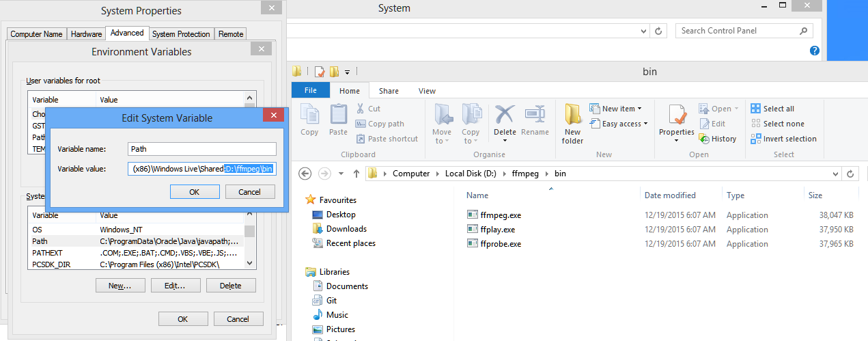This screenshot has height=341, width=868.
Task: Click the Delete icon in the ribbon
Action: 505,115
